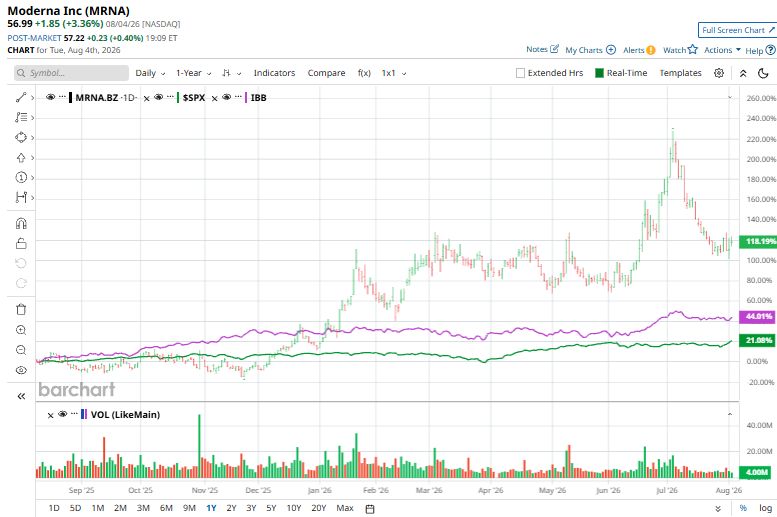Toggle visibility of IBB comparison
This screenshot has height=517, width=777.
226,97
